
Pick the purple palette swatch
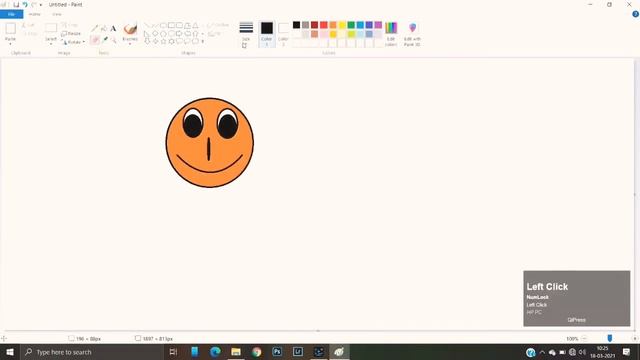pos(378,25)
